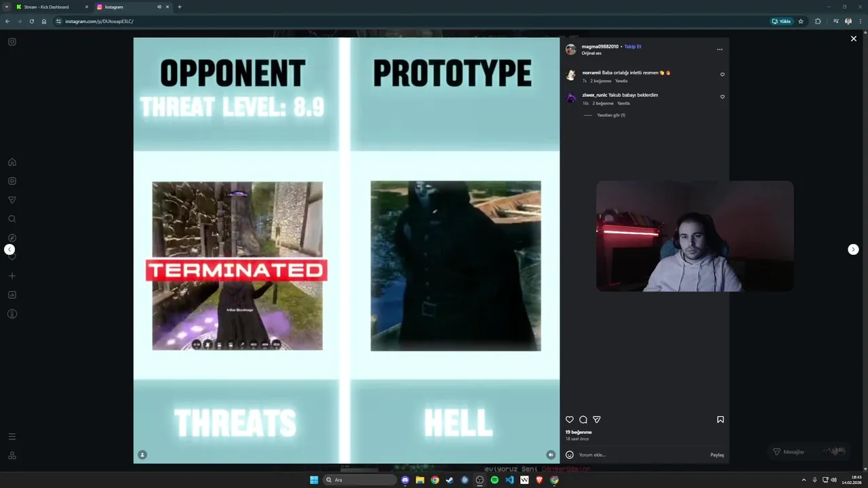
Task: Open media controls icon in toolbar
Action: click(835, 21)
